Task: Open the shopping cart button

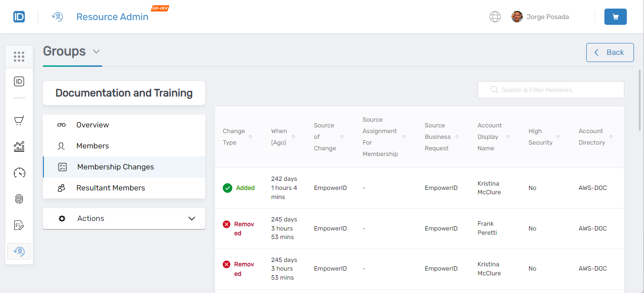Action: [615, 17]
